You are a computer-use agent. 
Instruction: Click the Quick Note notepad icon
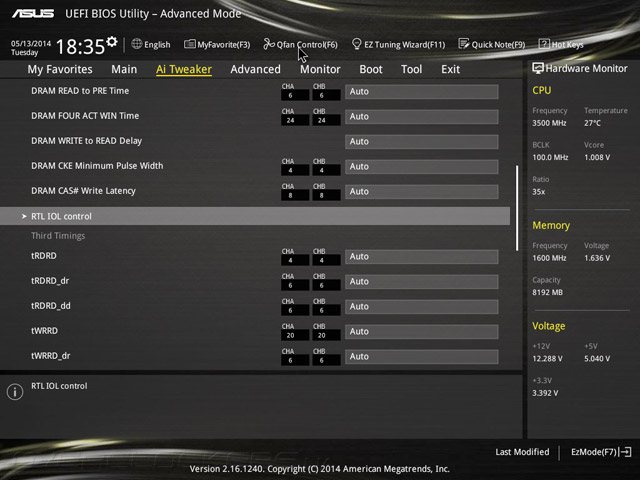click(x=464, y=44)
